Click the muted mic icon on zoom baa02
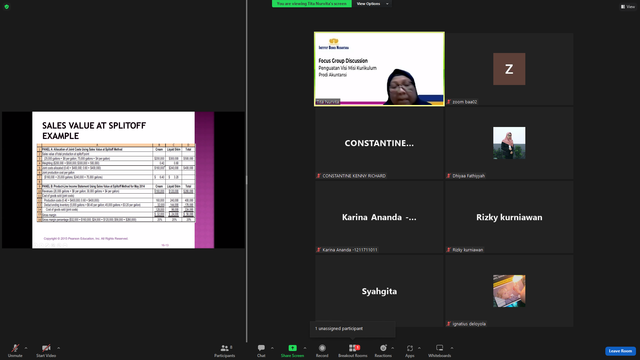The image size is (640, 360). pos(449,102)
